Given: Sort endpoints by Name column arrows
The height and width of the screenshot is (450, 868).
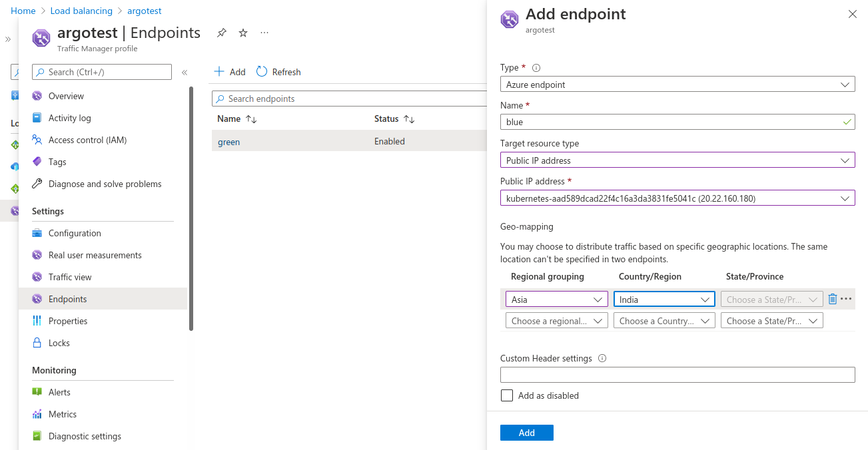Looking at the screenshot, I should [251, 119].
